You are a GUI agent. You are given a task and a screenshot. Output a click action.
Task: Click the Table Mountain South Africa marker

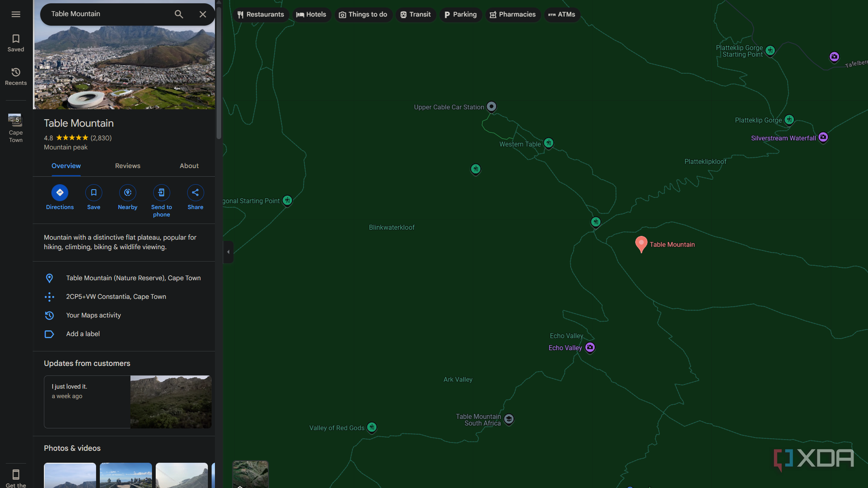coord(509,419)
